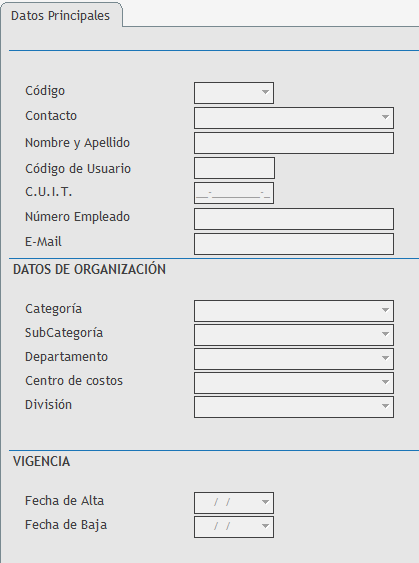Viewport: 419px width, 563px height.
Task: Click inside the Código combo box field
Action: (x=226, y=93)
